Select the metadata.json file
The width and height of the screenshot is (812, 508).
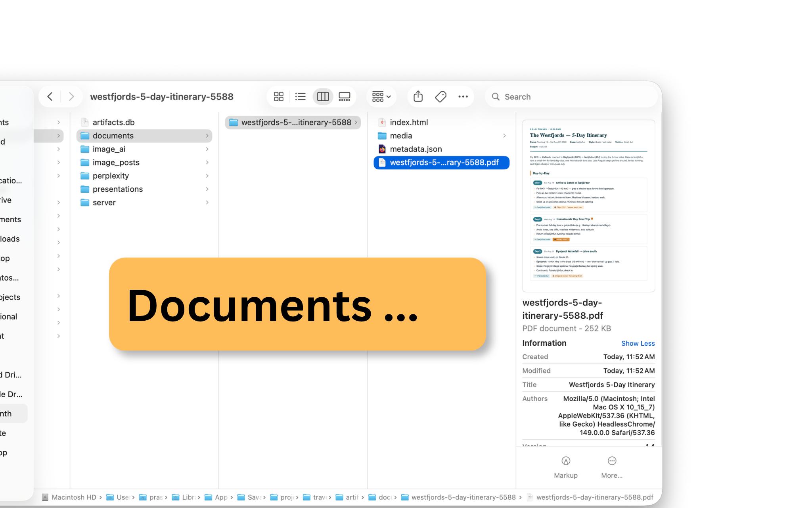pos(441,149)
